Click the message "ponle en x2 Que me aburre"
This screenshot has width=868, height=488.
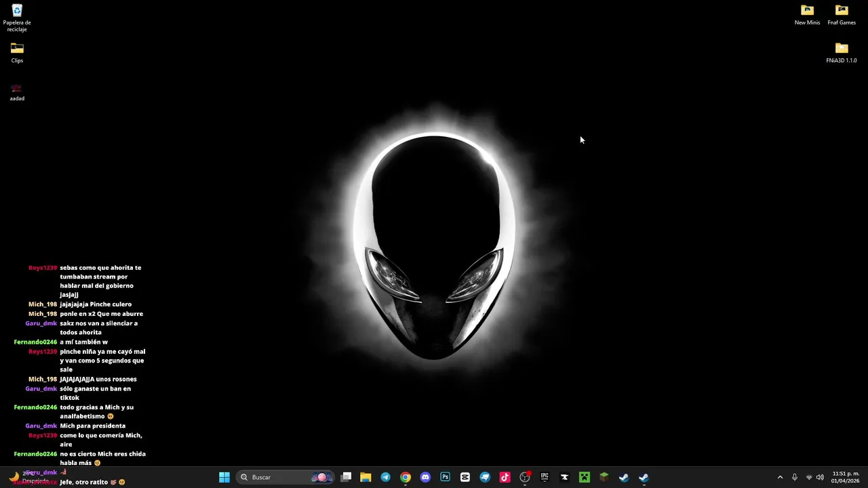(101, 314)
